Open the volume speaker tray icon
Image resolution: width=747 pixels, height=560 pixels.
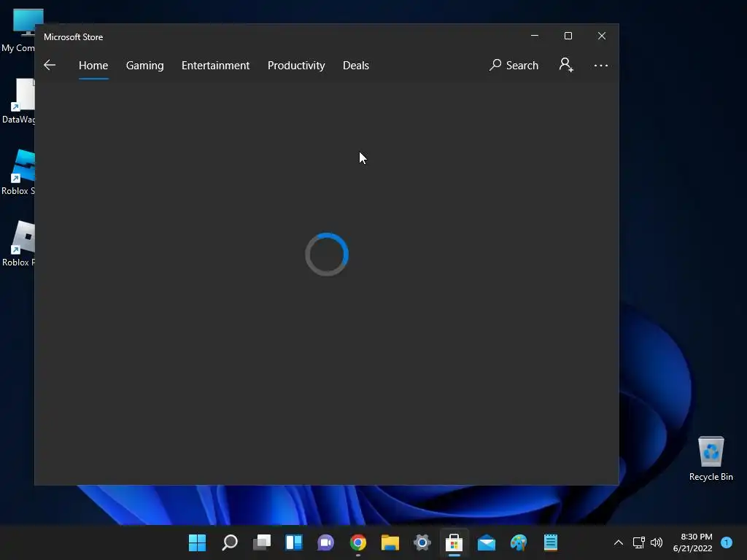pos(657,542)
